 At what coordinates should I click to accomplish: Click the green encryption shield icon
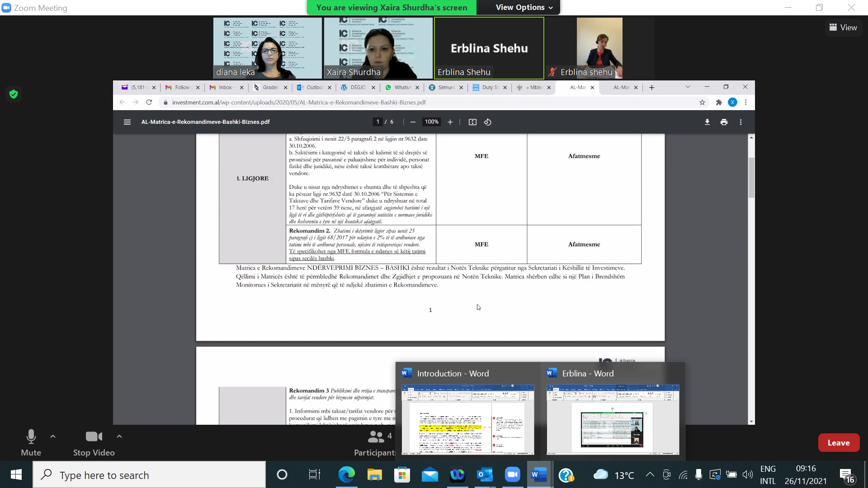(x=14, y=94)
